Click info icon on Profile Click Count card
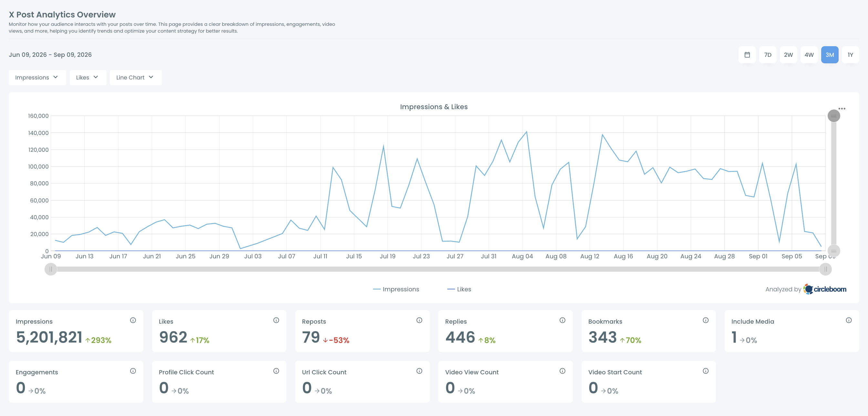868x416 pixels. pyautogui.click(x=276, y=371)
